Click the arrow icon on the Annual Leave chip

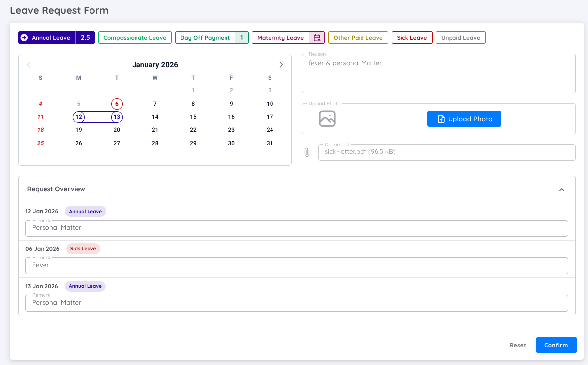point(24,37)
